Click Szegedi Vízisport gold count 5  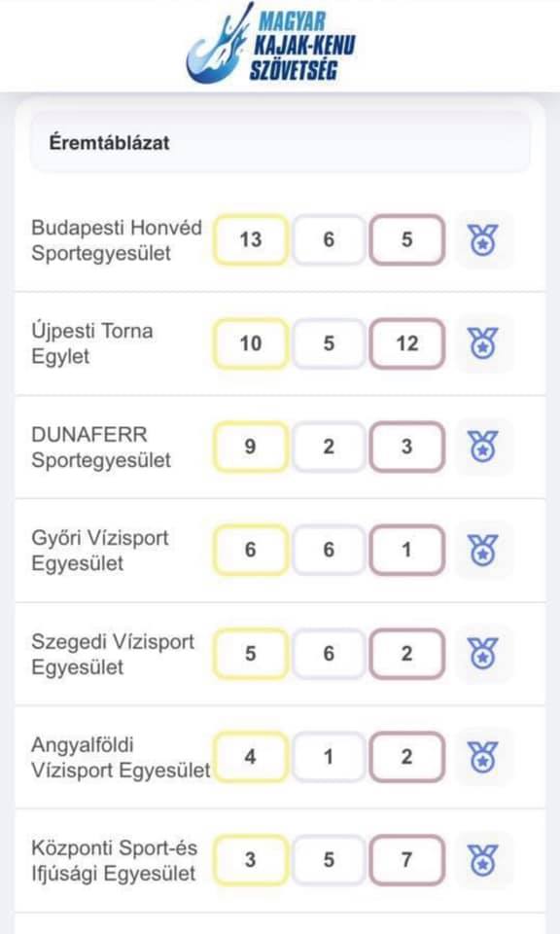pos(251,654)
